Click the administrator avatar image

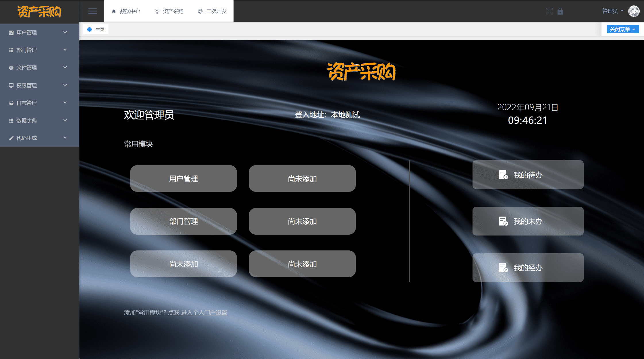634,11
